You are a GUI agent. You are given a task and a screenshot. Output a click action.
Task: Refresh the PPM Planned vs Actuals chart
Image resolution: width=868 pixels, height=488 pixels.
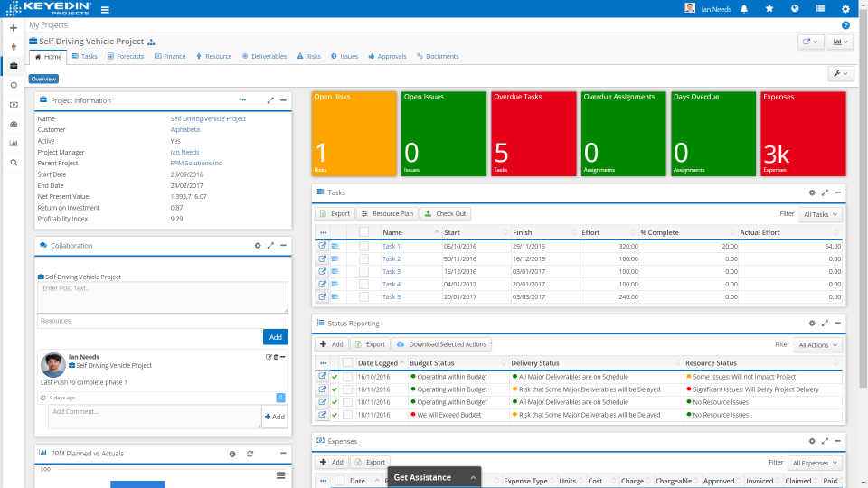pyautogui.click(x=250, y=454)
